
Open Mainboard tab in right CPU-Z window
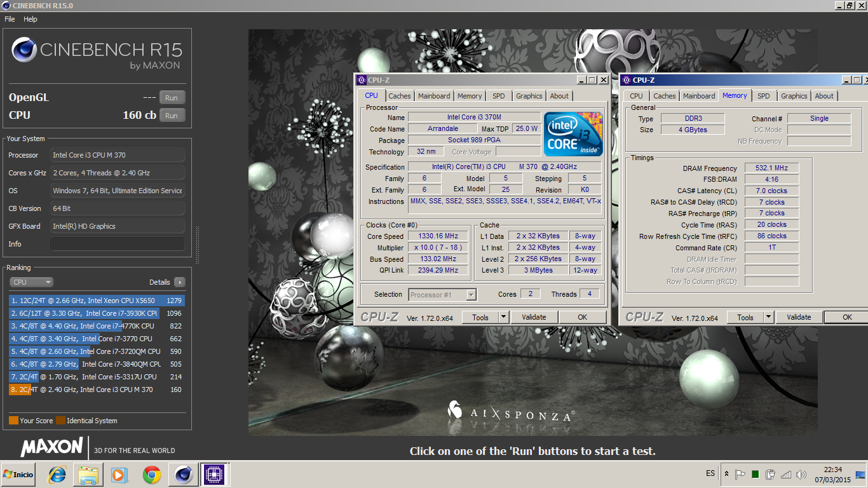699,96
